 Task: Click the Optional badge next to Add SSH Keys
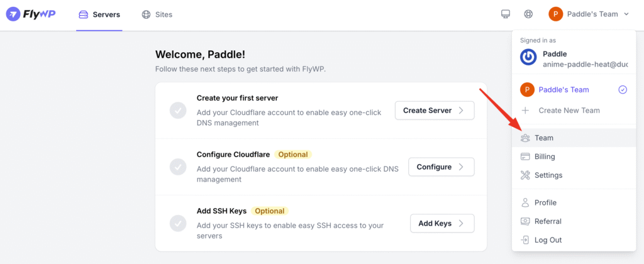269,211
